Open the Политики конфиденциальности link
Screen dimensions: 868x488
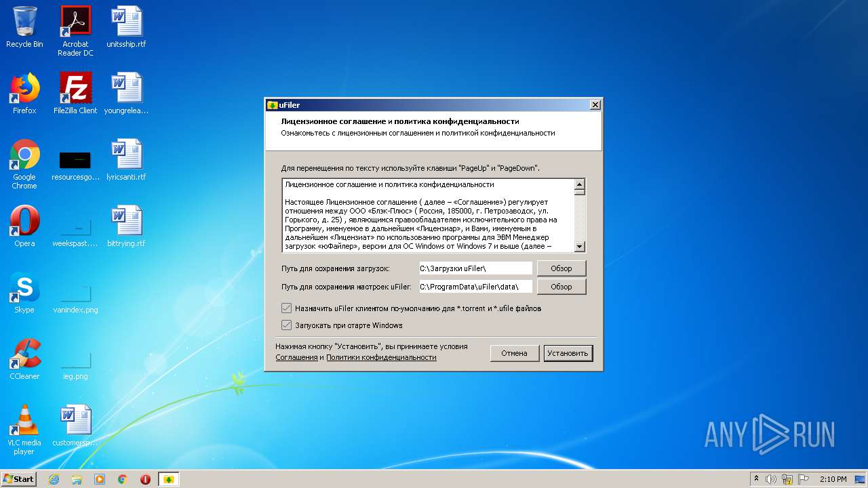381,357
